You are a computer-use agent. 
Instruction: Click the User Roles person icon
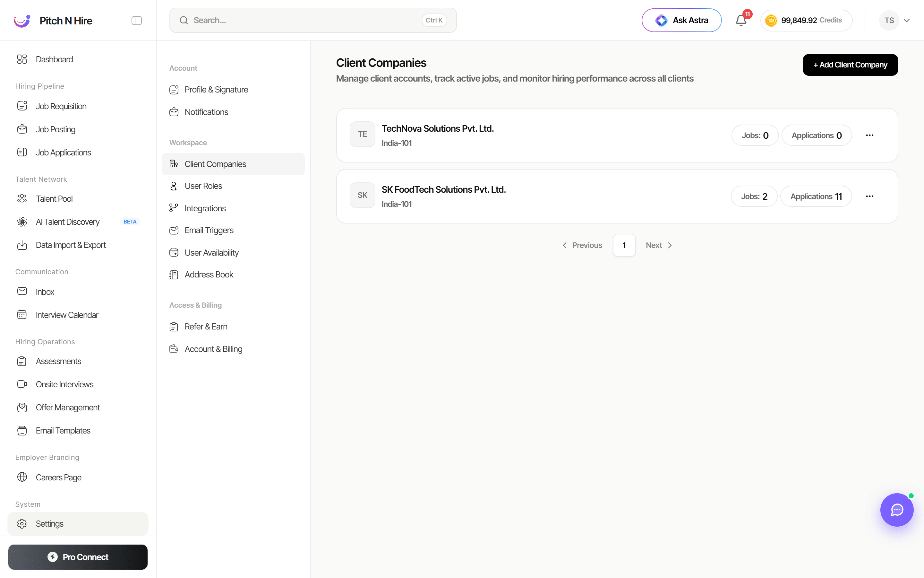click(x=174, y=186)
